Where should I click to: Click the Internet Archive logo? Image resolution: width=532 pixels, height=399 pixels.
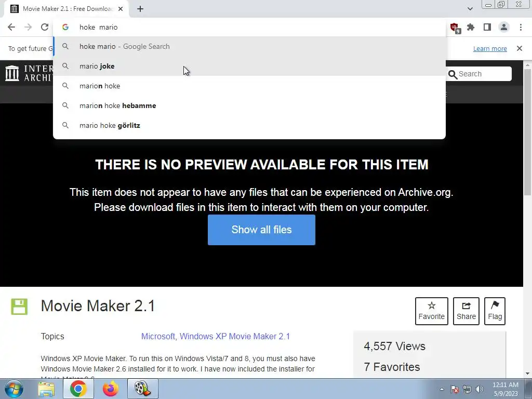pos(29,73)
